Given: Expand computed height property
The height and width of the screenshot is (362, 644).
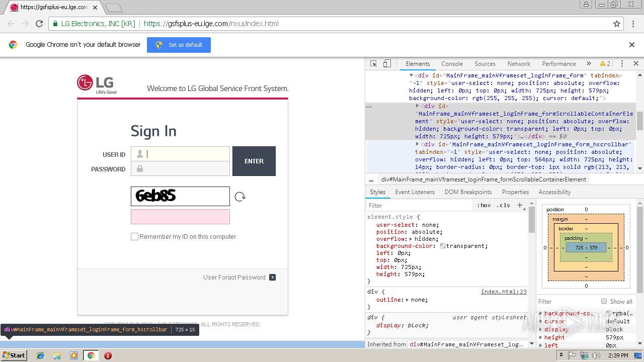Looking at the screenshot, I should pos(541,337).
